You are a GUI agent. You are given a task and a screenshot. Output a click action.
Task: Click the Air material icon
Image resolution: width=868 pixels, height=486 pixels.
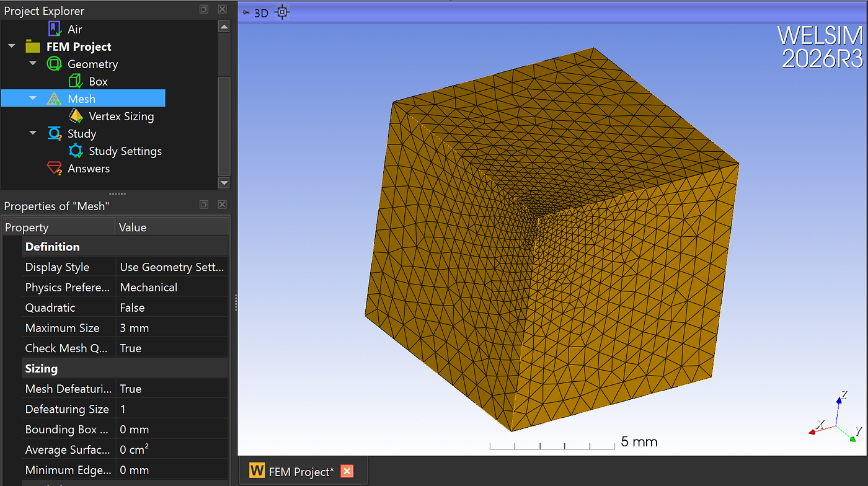point(55,29)
